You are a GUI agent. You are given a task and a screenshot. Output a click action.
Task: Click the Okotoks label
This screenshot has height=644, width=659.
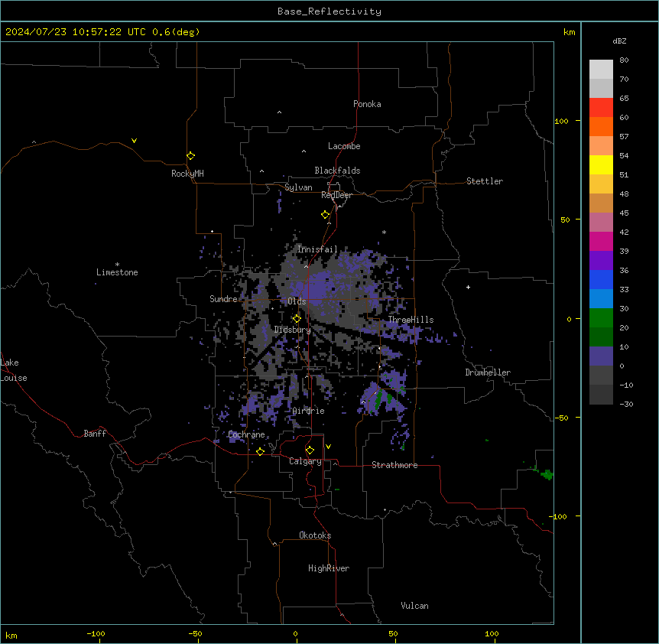(315, 535)
